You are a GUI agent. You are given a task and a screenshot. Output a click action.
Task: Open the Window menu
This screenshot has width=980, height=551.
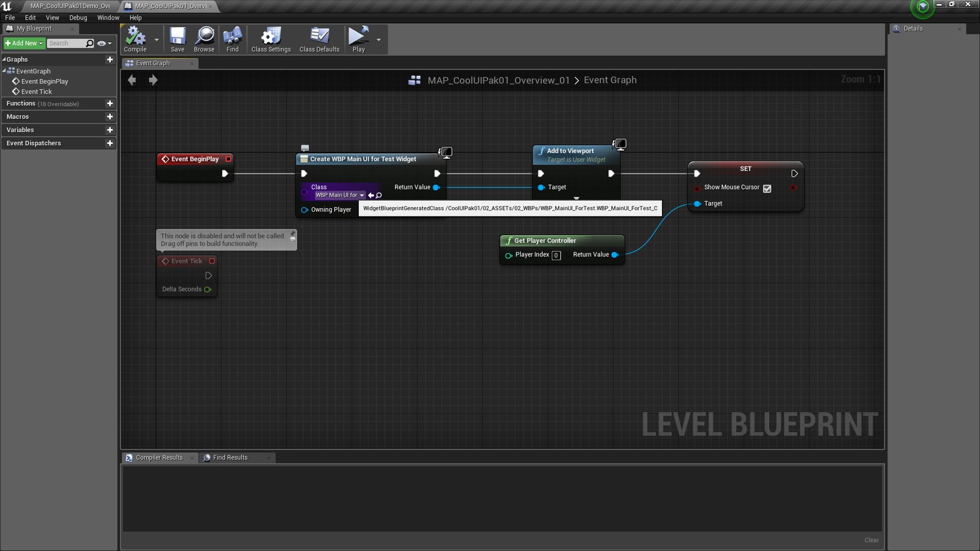(108, 18)
